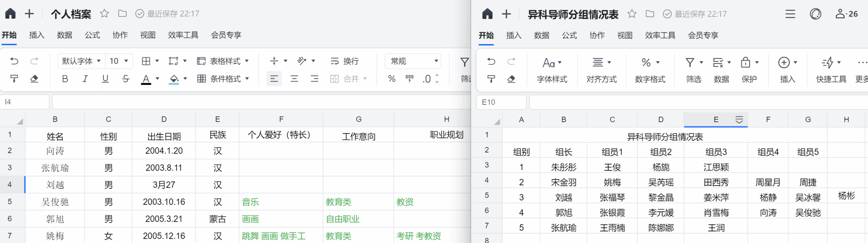This screenshot has width=868, height=243.
Task: Open the AI assistant circle icon
Action: click(x=815, y=14)
